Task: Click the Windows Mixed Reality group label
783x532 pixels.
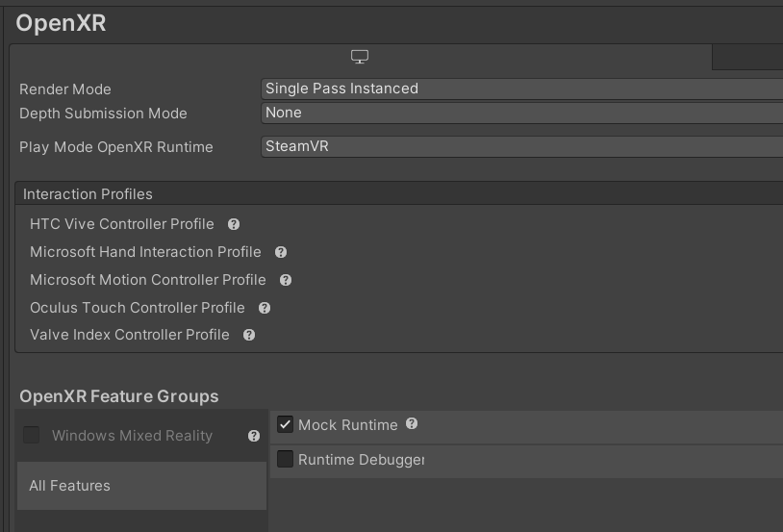Action: pos(133,436)
